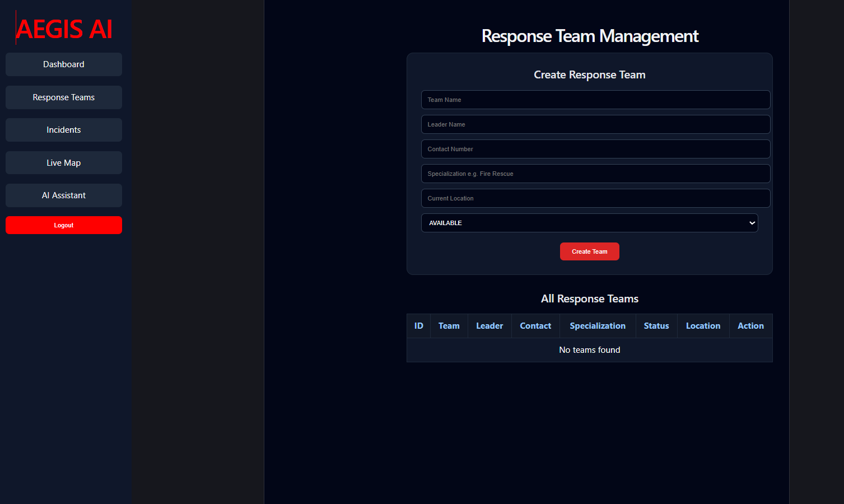
Task: Open the Dashboard page
Action: tap(64, 64)
